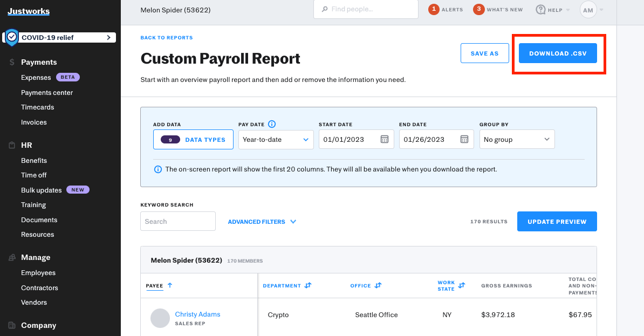Open Contractors in sidebar
The height and width of the screenshot is (336, 644).
[x=39, y=287]
